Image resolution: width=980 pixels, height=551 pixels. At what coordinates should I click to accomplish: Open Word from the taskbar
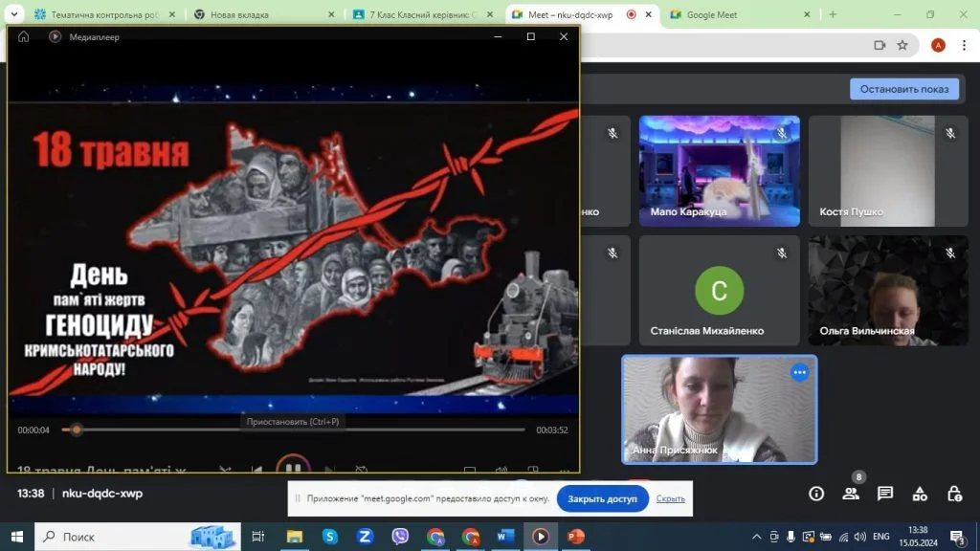point(505,537)
